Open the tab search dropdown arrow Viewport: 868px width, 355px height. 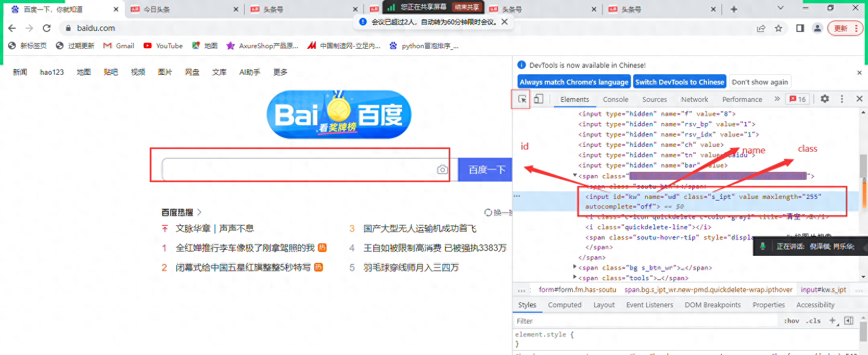[x=781, y=8]
